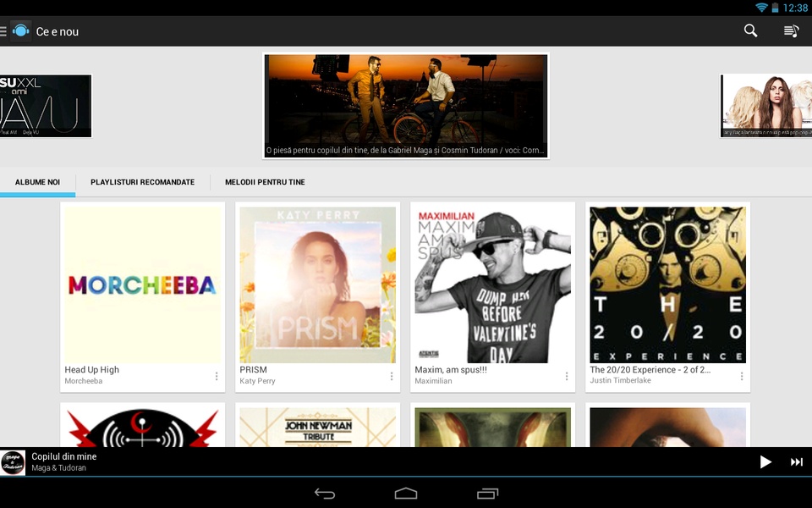
Task: Tap the Android home button
Action: click(x=406, y=494)
